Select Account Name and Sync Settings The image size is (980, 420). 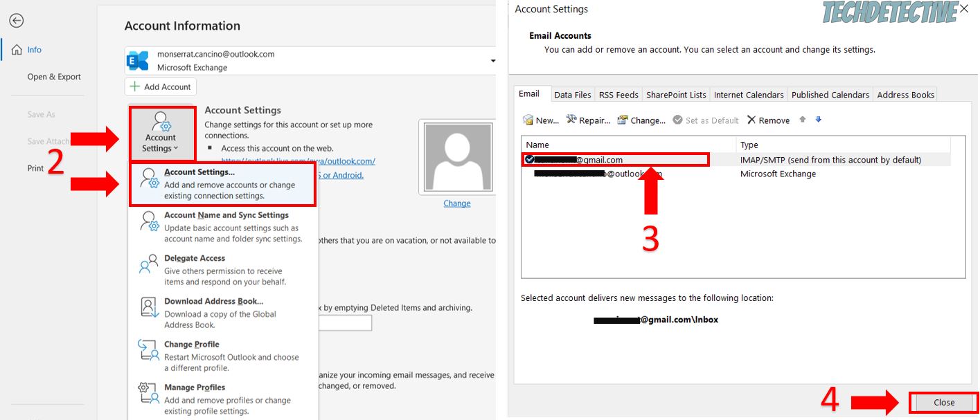[x=226, y=215]
